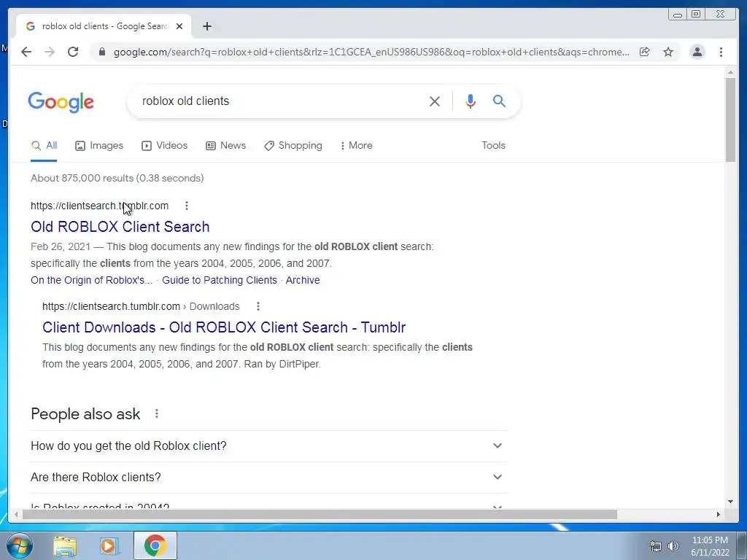Switch to Videos results tab

pos(164,146)
